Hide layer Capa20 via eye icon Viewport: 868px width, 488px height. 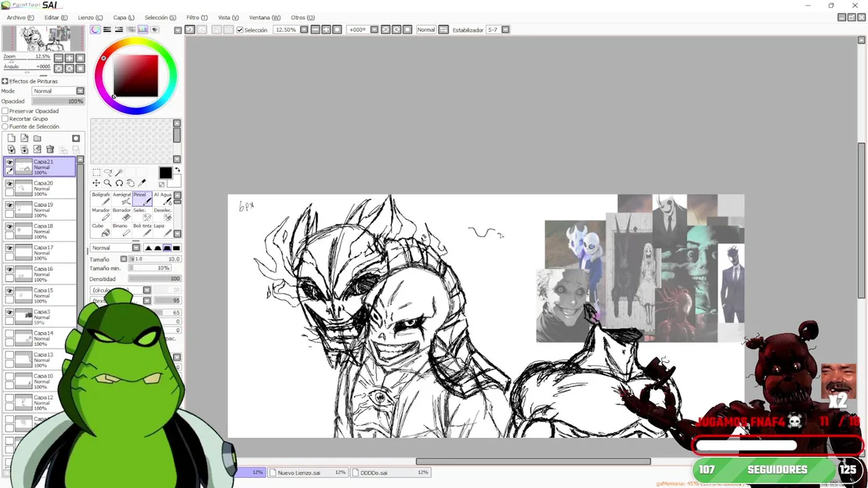[x=9, y=184]
